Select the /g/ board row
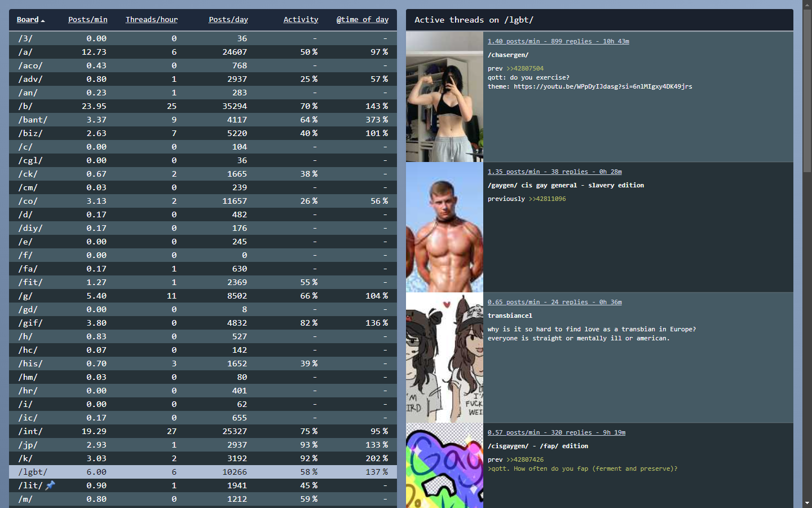The image size is (812, 508). tap(203, 296)
